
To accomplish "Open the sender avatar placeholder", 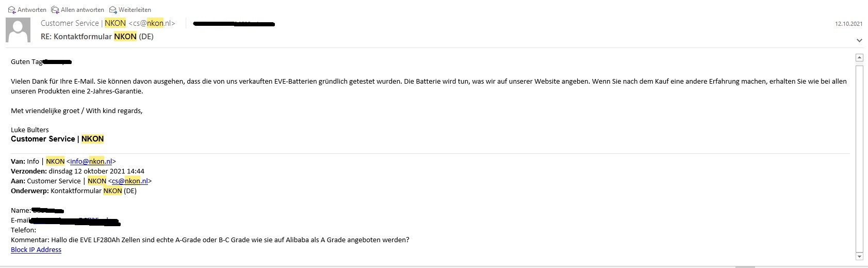I will (x=18, y=30).
